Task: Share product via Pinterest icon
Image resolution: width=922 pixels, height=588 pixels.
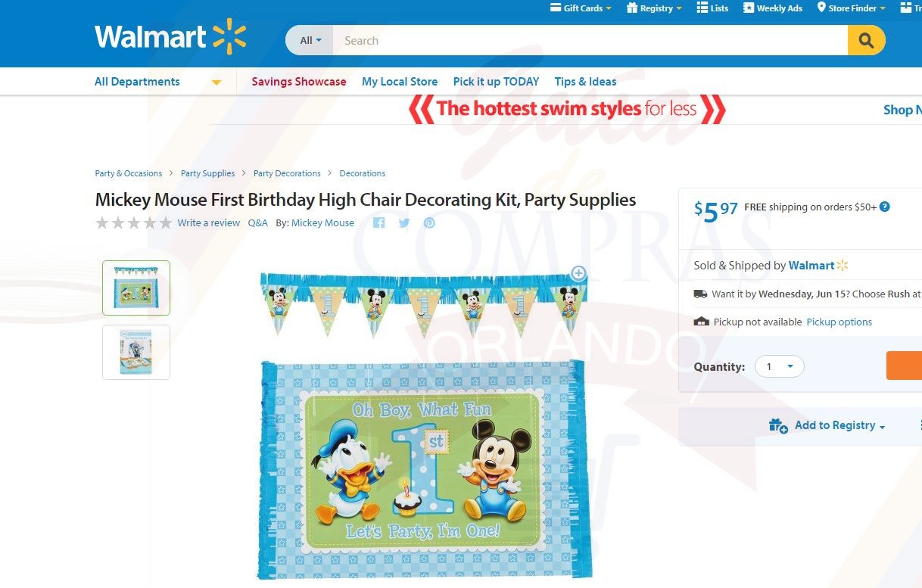Action: pyautogui.click(x=429, y=222)
